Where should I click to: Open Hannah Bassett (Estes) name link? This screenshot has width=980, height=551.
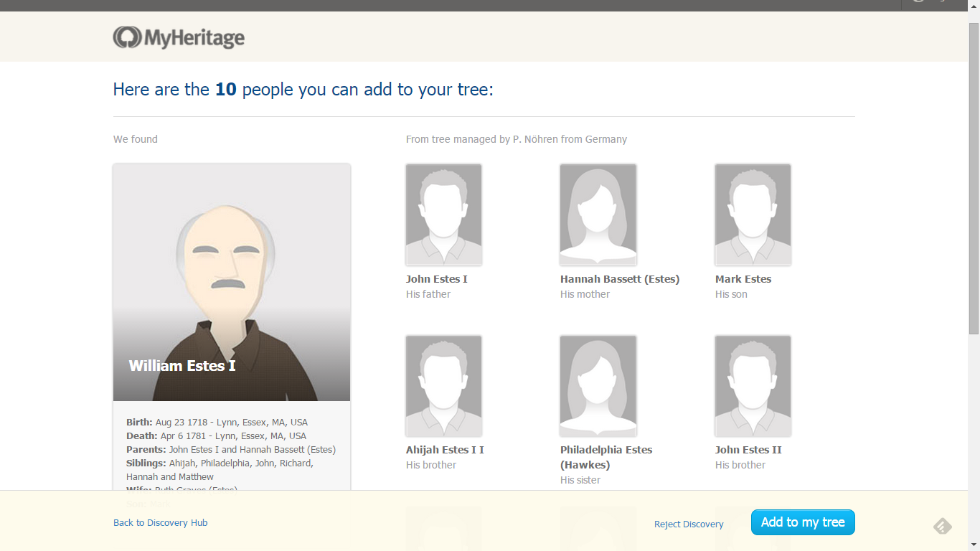pos(620,279)
